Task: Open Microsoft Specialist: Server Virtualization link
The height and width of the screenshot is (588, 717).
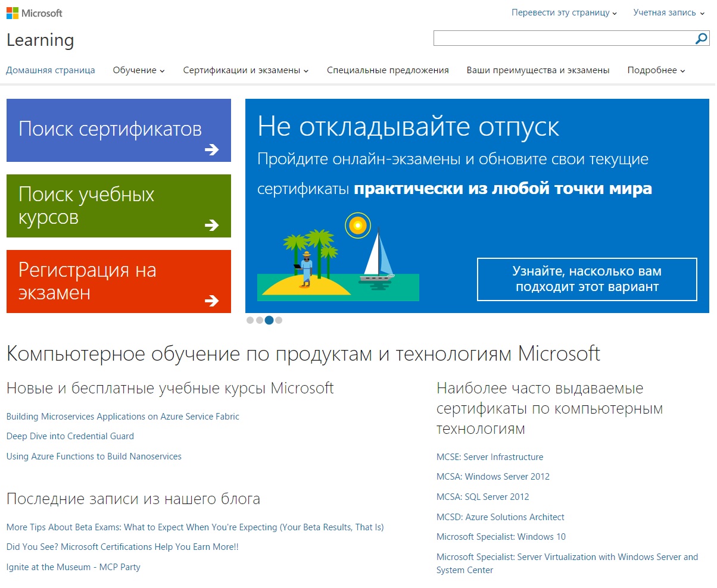Action: point(568,564)
